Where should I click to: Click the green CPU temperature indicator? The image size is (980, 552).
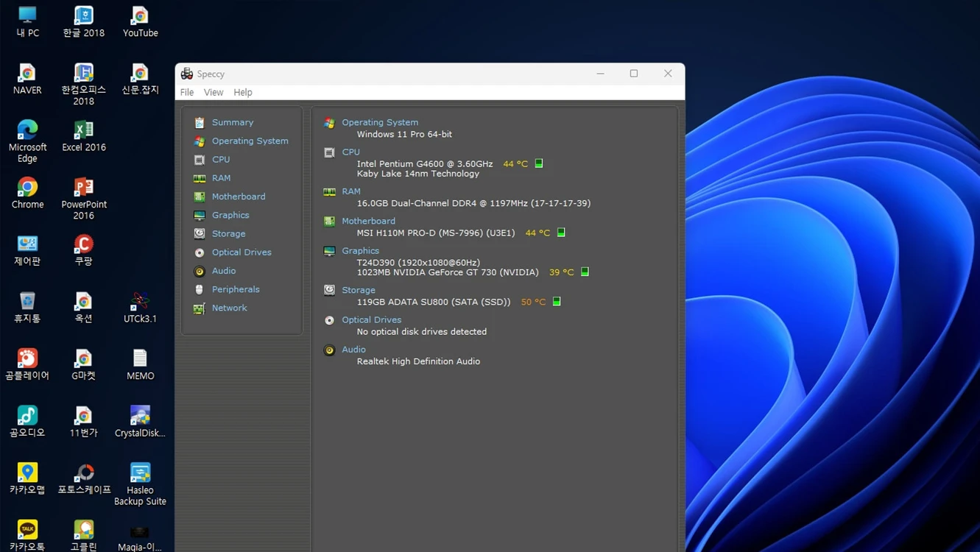(x=539, y=163)
